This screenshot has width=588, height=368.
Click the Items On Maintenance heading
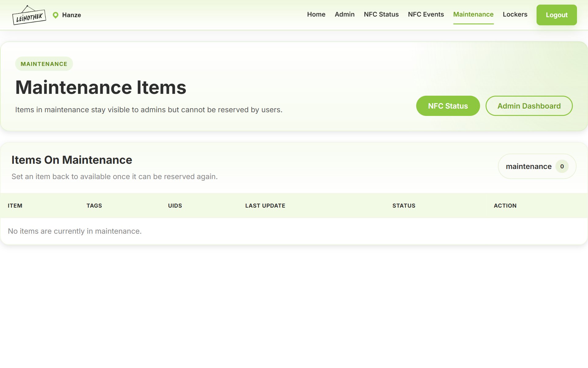point(72,160)
